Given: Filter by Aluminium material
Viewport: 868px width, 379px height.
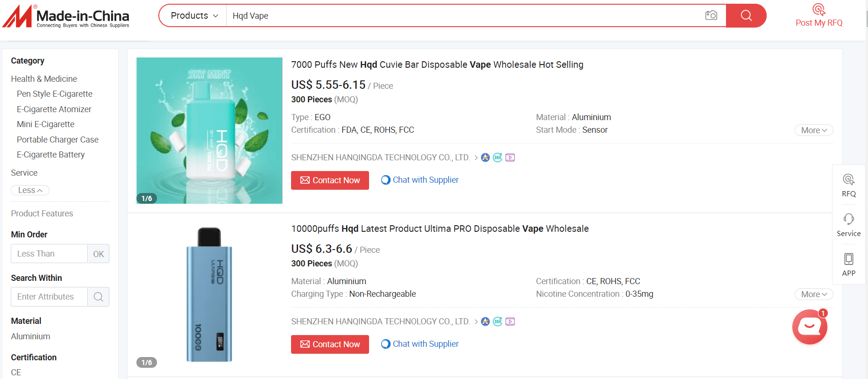Looking at the screenshot, I should (x=30, y=336).
